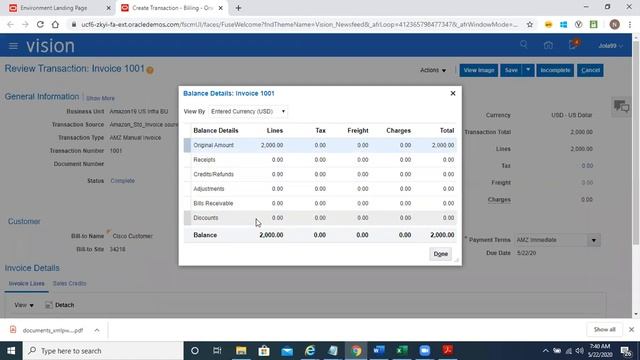
Task: Open the search icon in Vision header
Action: tap(524, 45)
